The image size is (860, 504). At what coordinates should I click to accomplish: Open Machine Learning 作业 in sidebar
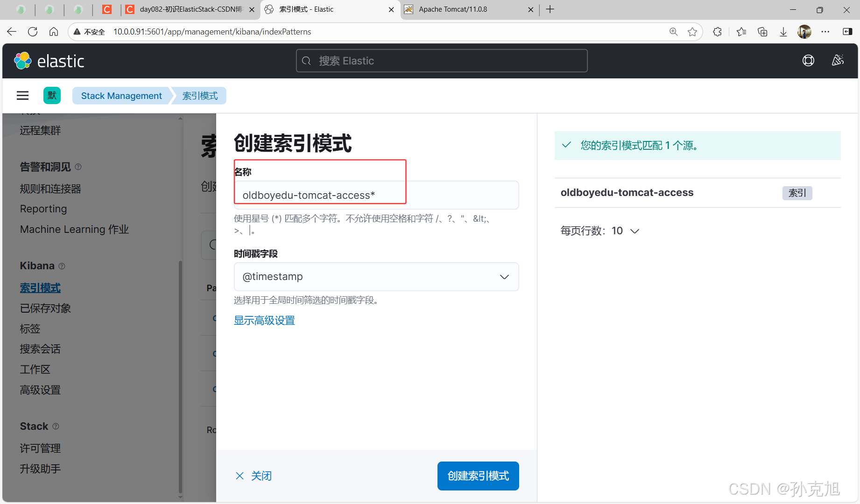(74, 230)
